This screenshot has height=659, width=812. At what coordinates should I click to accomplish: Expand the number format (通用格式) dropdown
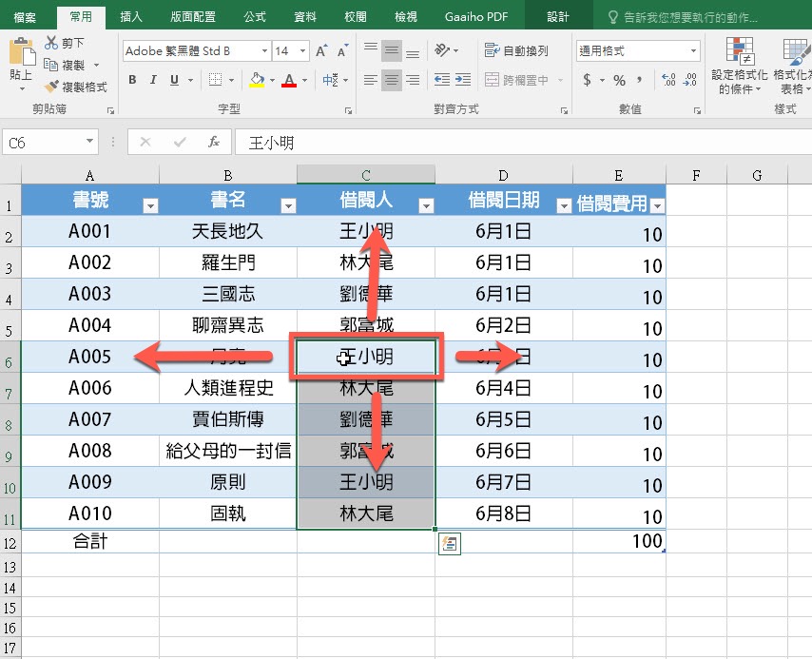click(x=693, y=51)
